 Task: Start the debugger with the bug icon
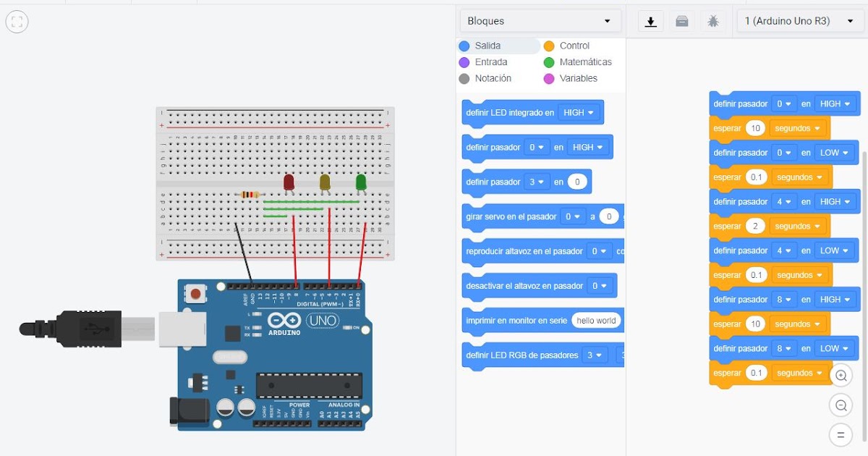pos(712,20)
